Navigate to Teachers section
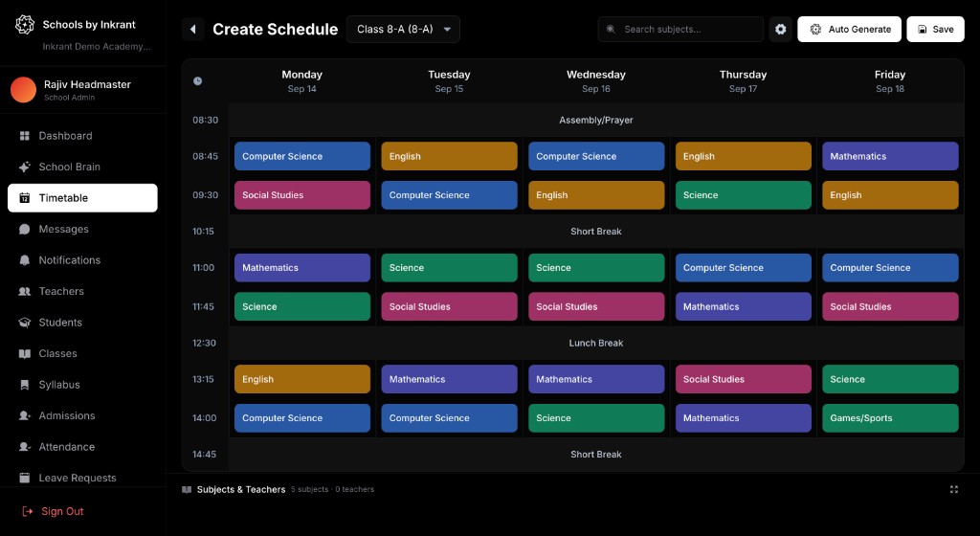980x536 pixels. click(x=82, y=291)
